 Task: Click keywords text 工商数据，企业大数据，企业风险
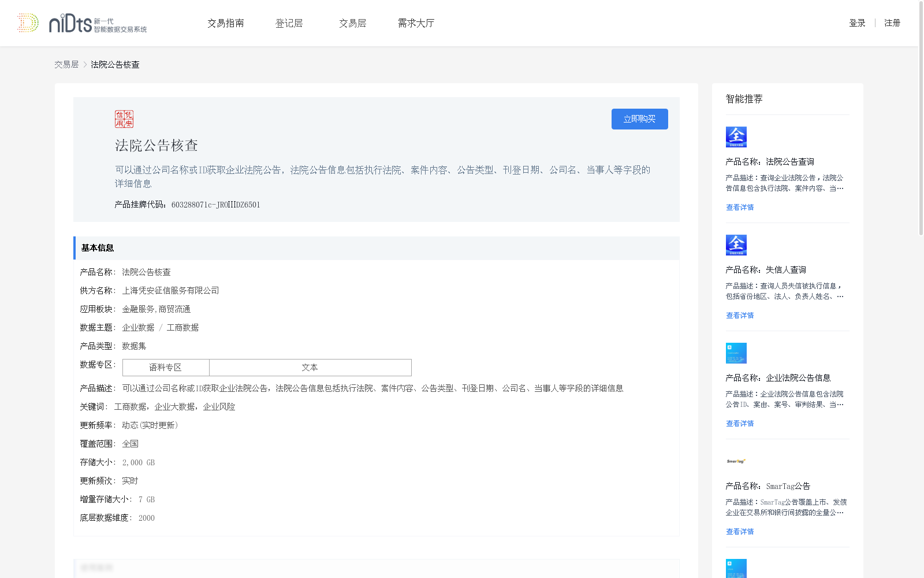174,407
